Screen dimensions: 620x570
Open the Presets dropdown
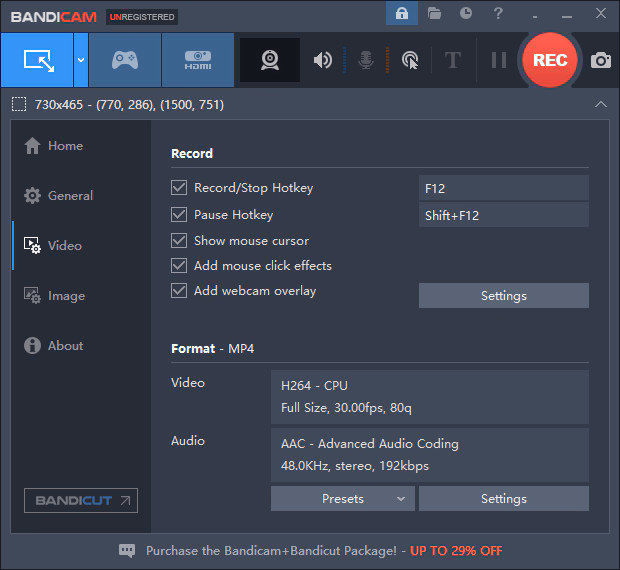343,498
